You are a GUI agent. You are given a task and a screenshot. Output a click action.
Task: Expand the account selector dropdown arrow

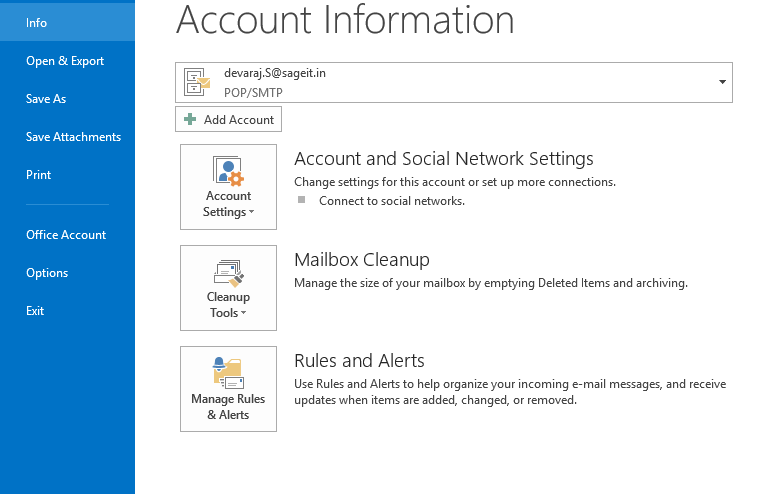tap(722, 82)
